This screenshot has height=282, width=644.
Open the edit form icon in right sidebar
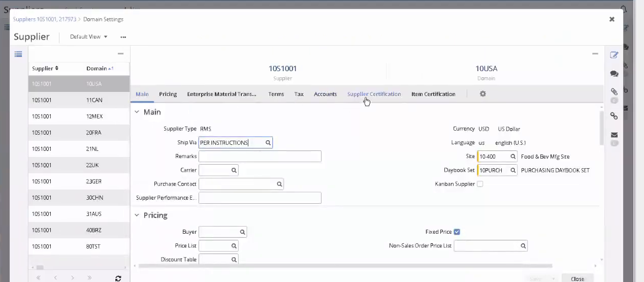[614, 55]
